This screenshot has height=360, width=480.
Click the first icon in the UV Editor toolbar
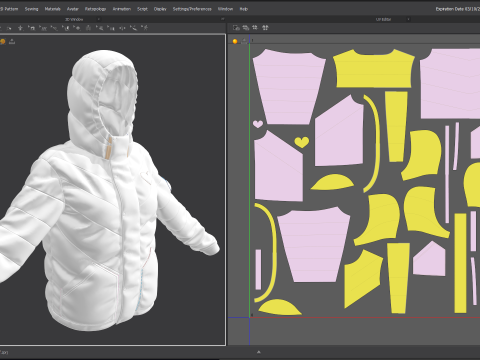click(236, 28)
